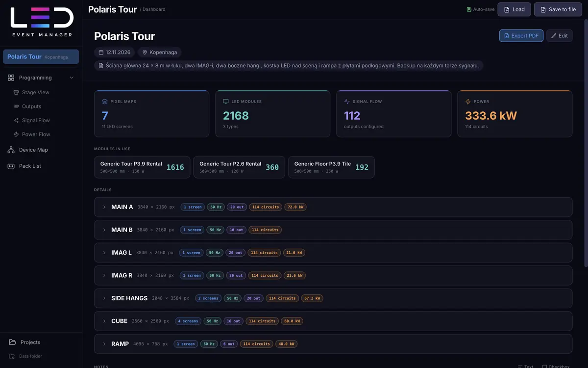Click the "16 out" badge on CUBE
Viewport: 588px width, 368px height.
coord(233,321)
